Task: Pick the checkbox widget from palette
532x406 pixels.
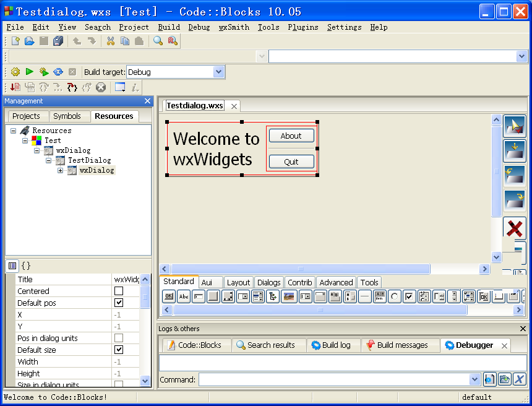Action: point(409,296)
